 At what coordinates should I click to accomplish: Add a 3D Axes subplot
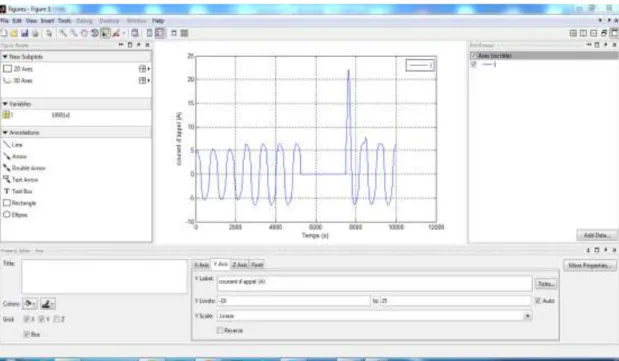click(18, 81)
